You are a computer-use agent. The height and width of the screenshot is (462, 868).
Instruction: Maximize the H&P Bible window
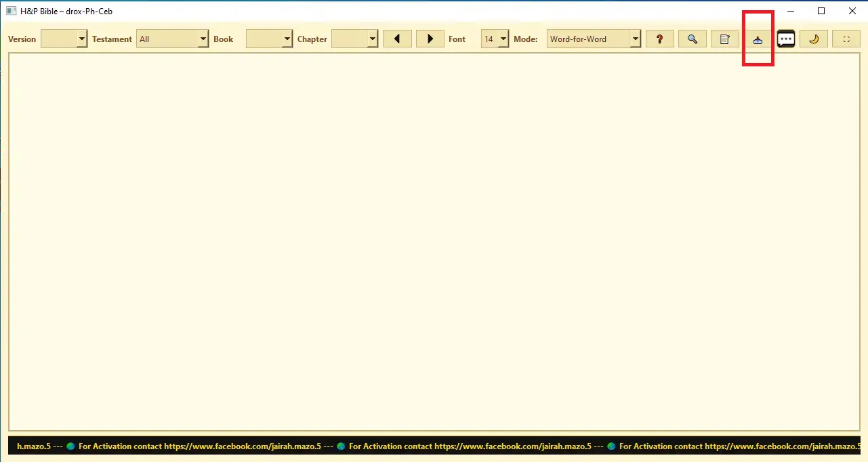pyautogui.click(x=821, y=11)
